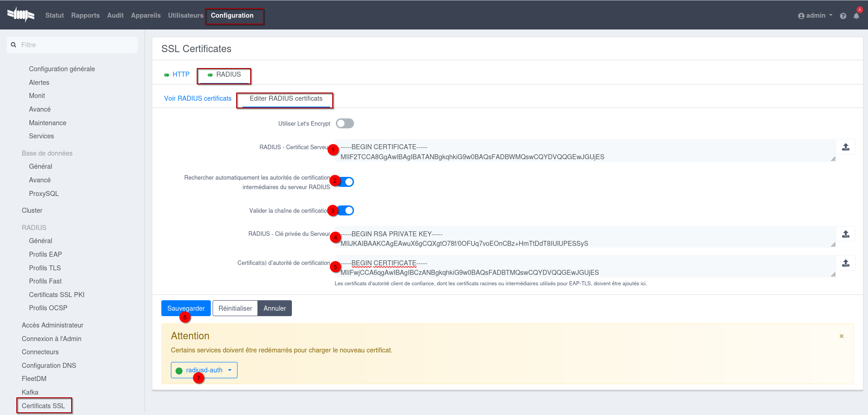
Task: Click the Sauvegarder button
Action: [x=186, y=308]
